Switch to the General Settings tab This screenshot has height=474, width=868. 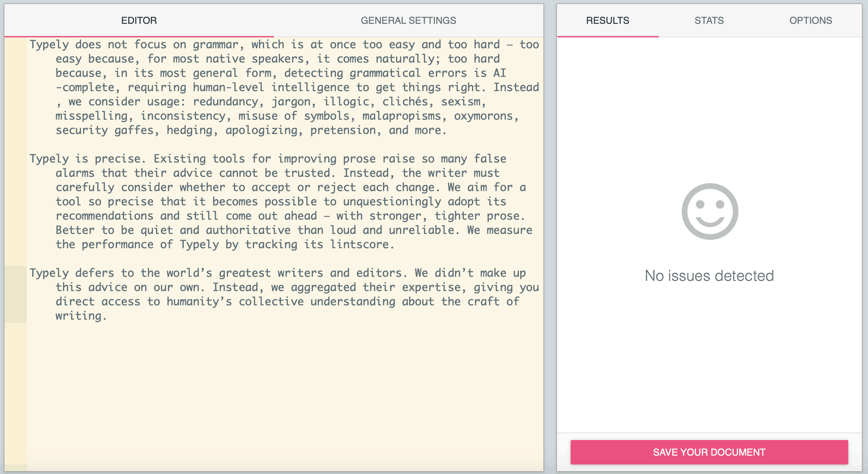[408, 20]
